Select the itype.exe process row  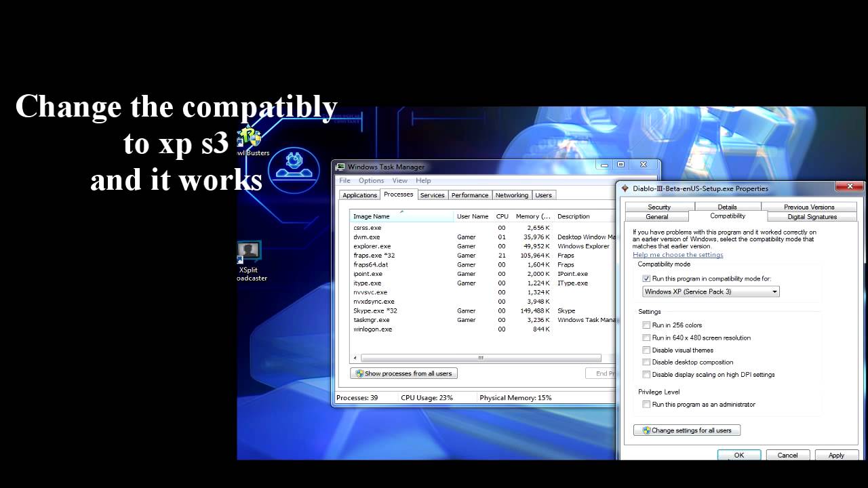(483, 283)
